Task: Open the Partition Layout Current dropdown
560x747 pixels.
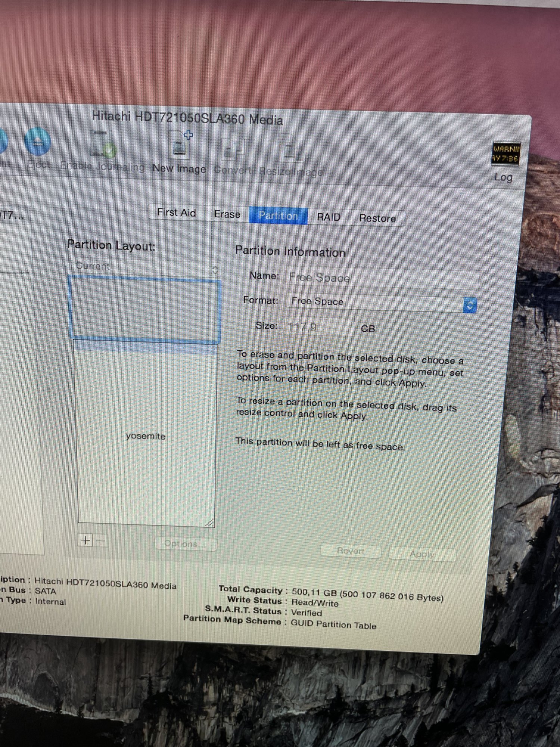Action: [x=145, y=267]
